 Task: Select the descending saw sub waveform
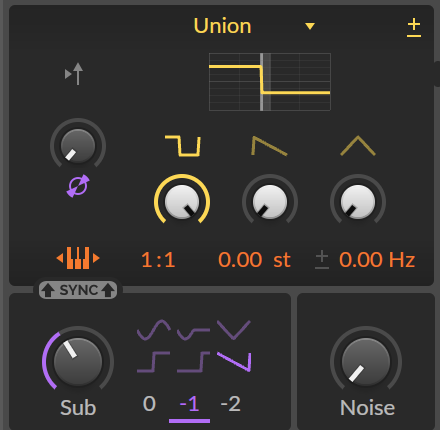[234, 362]
